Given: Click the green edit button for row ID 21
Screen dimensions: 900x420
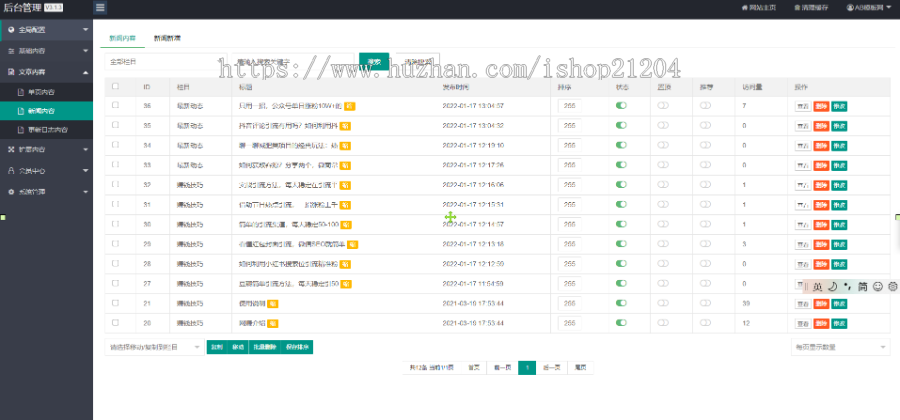Looking at the screenshot, I should 839,304.
